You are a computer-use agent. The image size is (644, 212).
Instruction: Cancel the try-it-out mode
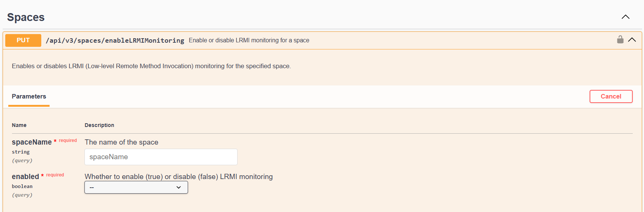click(x=611, y=96)
